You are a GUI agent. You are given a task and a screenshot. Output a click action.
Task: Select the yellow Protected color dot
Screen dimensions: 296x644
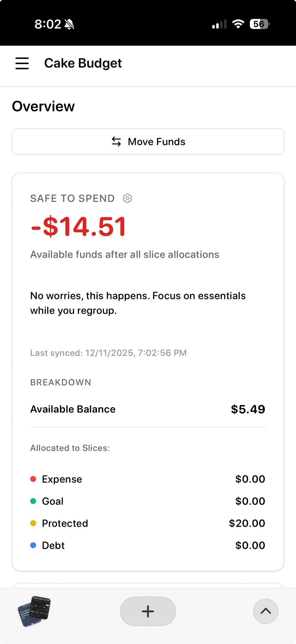[x=33, y=523]
